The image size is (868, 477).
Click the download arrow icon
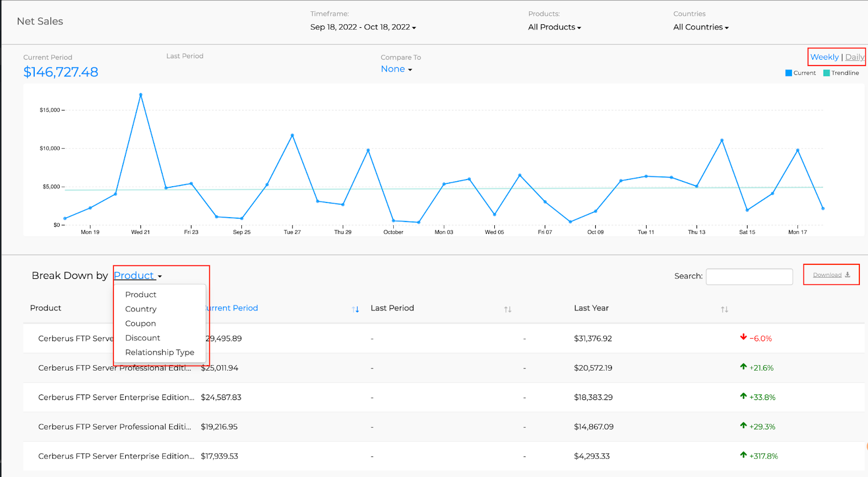(x=847, y=275)
